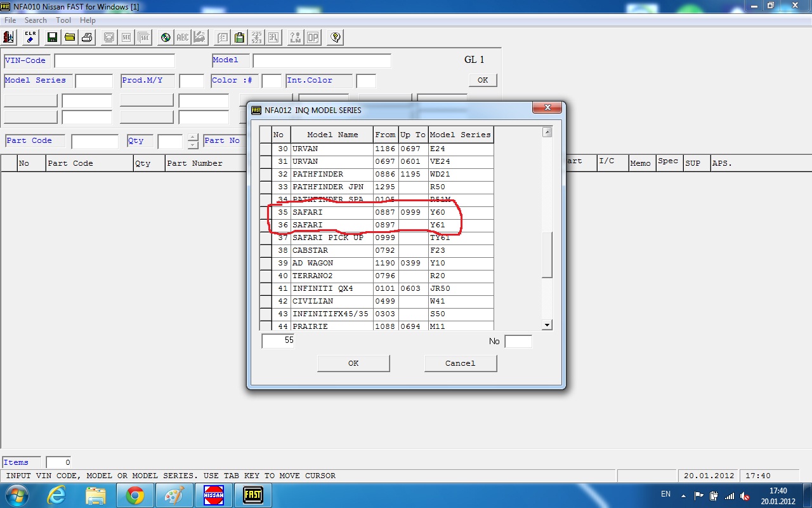Select INFINITIFX45/35 row
Viewport: 812px width, 508px height.
(377, 314)
